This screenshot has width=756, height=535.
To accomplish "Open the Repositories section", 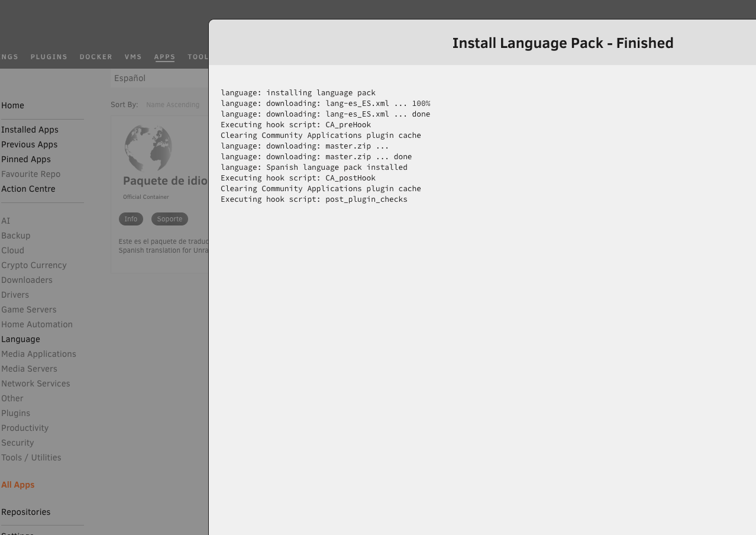I will (x=25, y=512).
